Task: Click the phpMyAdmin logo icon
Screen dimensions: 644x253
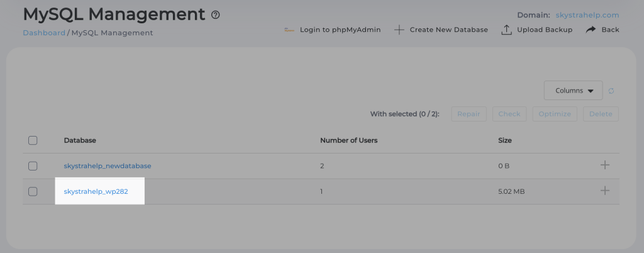Action: (289, 30)
